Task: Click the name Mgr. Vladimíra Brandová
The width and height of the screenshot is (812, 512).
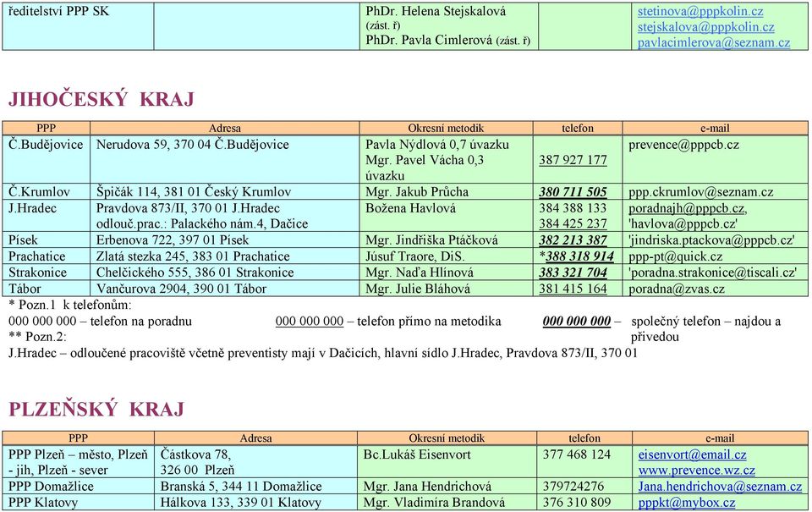Action: [x=434, y=502]
